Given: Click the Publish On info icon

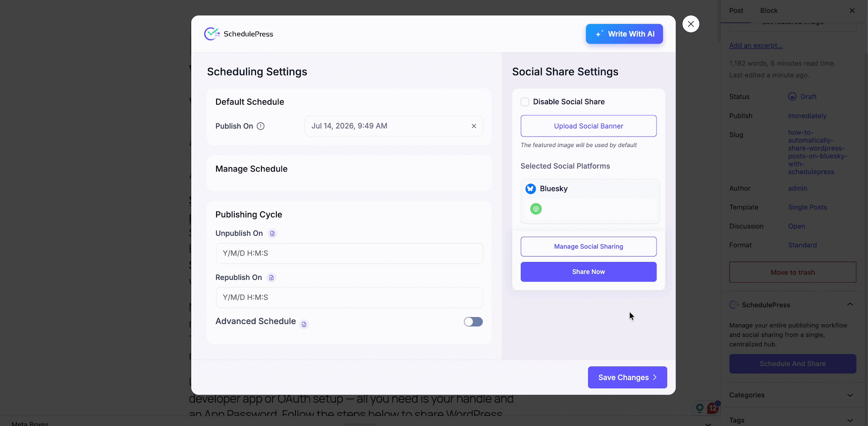Looking at the screenshot, I should pos(261,126).
